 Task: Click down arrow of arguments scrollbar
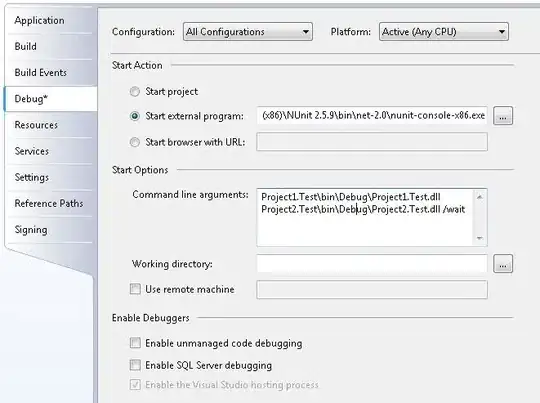click(479, 238)
